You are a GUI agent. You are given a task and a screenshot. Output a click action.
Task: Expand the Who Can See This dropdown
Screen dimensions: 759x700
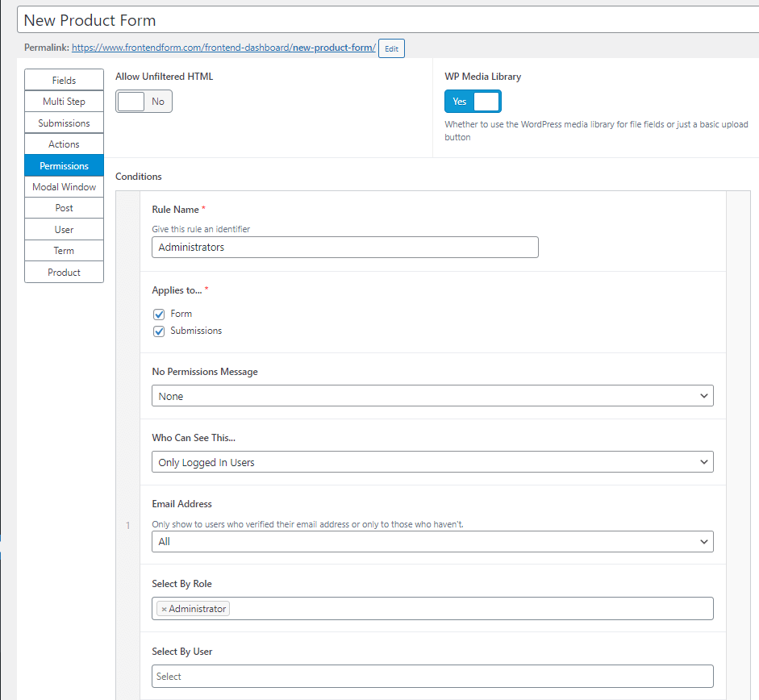[432, 462]
